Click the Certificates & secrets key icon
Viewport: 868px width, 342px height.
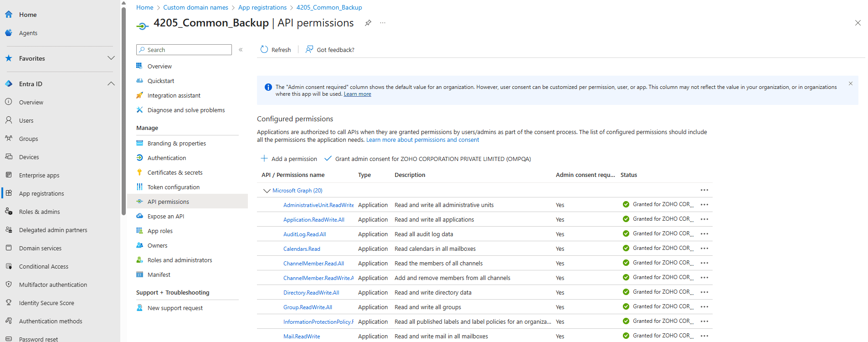pyautogui.click(x=140, y=172)
